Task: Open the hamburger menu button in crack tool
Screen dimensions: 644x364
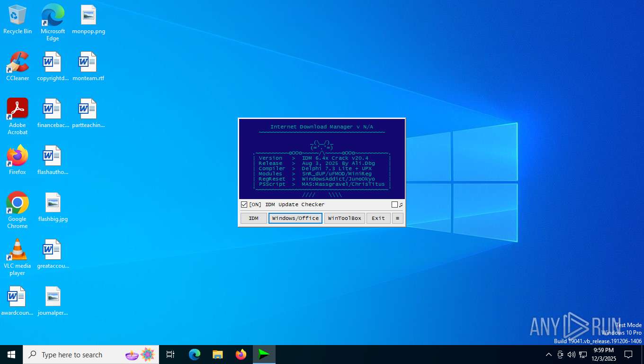Action: tap(397, 218)
